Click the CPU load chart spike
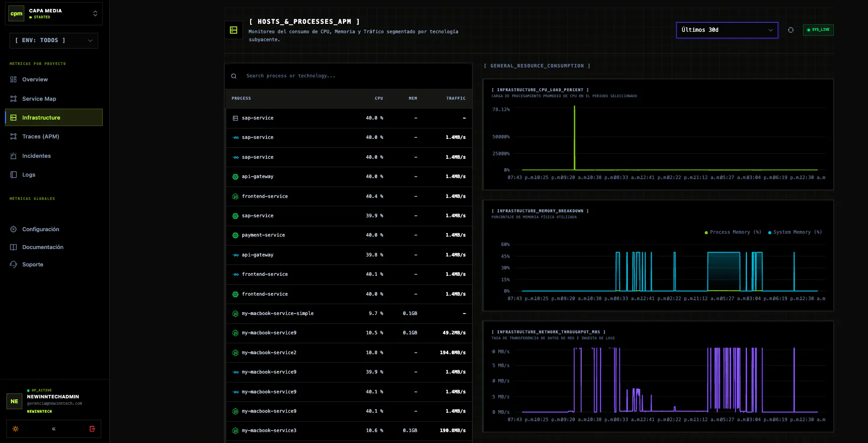Viewport: 868px width, 443px height. 575,138
